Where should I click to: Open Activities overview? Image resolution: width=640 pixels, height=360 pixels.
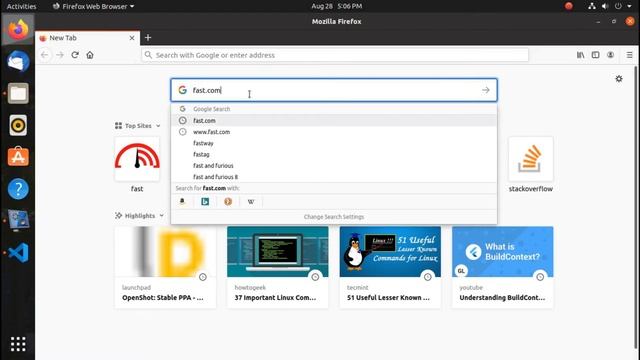pos(21,6)
